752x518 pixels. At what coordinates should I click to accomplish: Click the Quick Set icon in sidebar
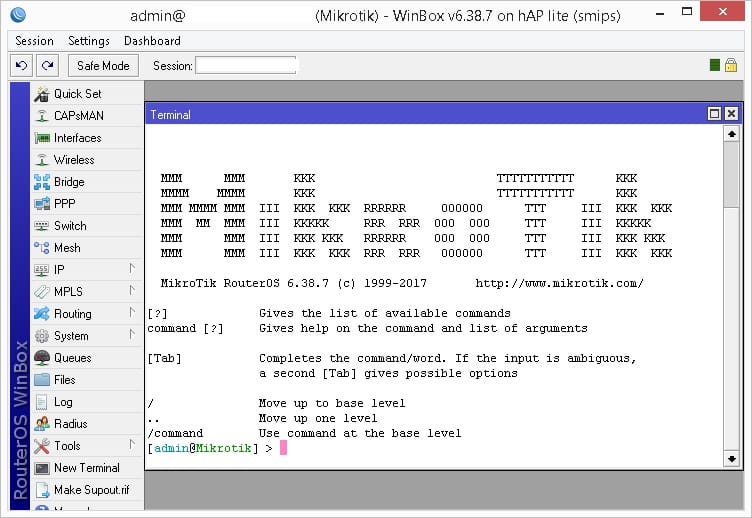pyautogui.click(x=42, y=94)
